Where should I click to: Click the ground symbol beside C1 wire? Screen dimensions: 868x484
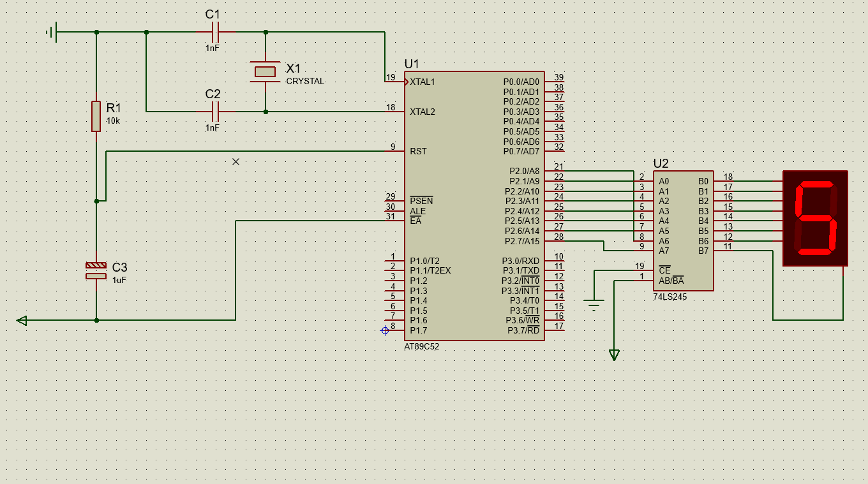click(52, 32)
